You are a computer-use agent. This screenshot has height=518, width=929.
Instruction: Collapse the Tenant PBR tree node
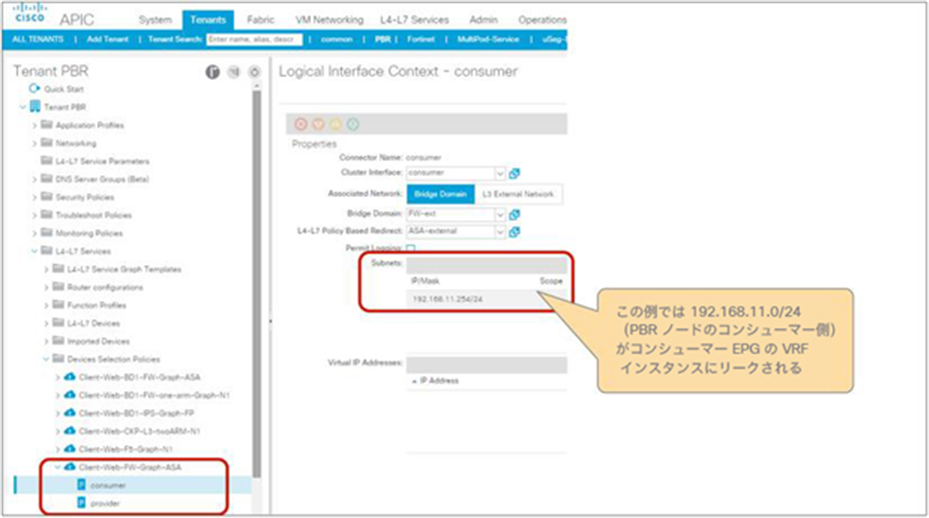[x=23, y=107]
